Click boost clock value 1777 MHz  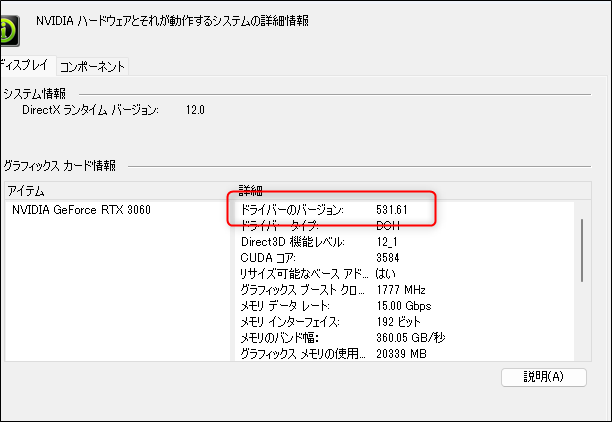[401, 290]
